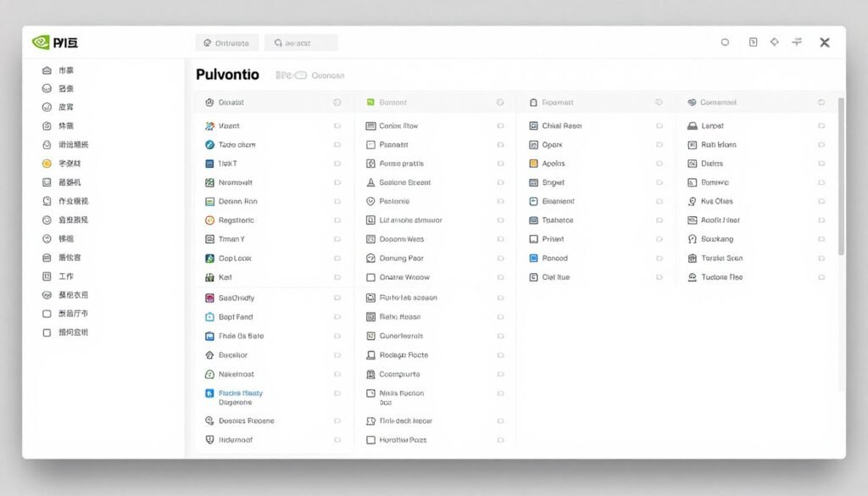Open the filter sliders icon near the close button
The width and height of the screenshot is (868, 496).
coord(795,40)
